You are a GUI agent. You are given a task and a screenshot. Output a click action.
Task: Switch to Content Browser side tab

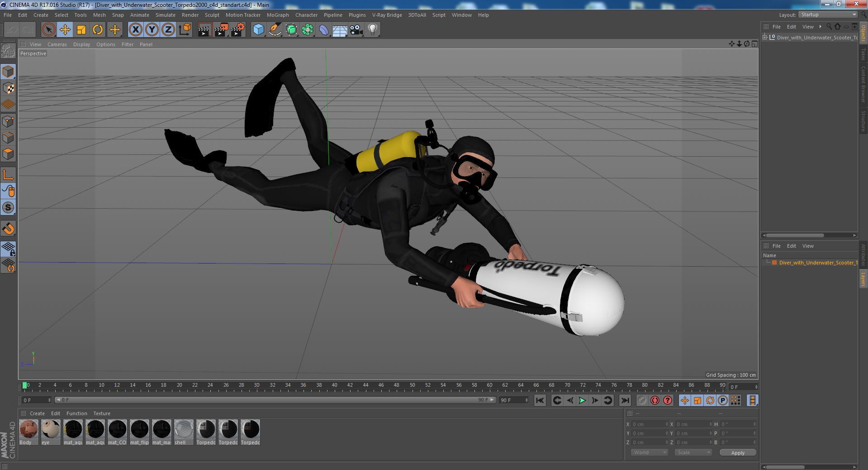pyautogui.click(x=863, y=84)
